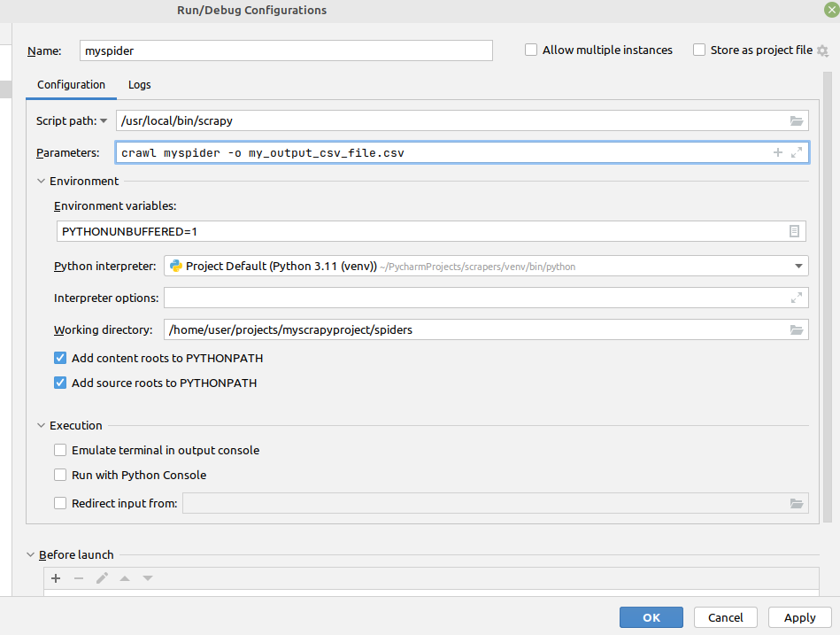
Task: Browse for the Working directory via folder icon
Action: (796, 329)
